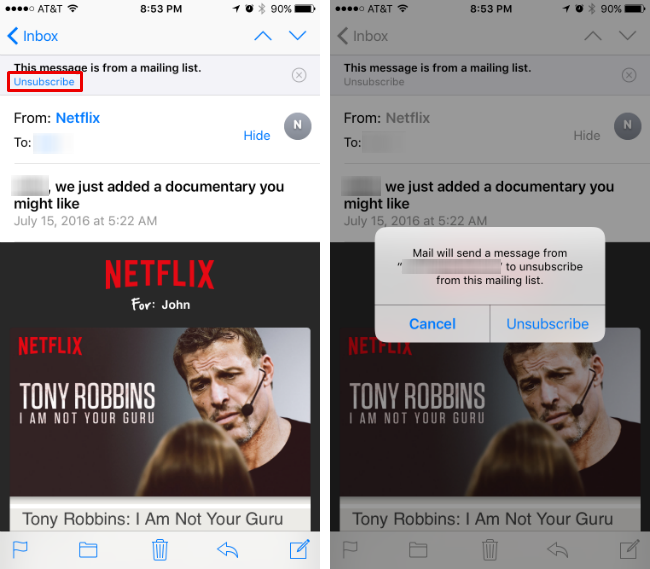Open 'Tony Robbins: I Am Not Your Guru' title, left screen
The image size is (650, 569).
pyautogui.click(x=153, y=519)
